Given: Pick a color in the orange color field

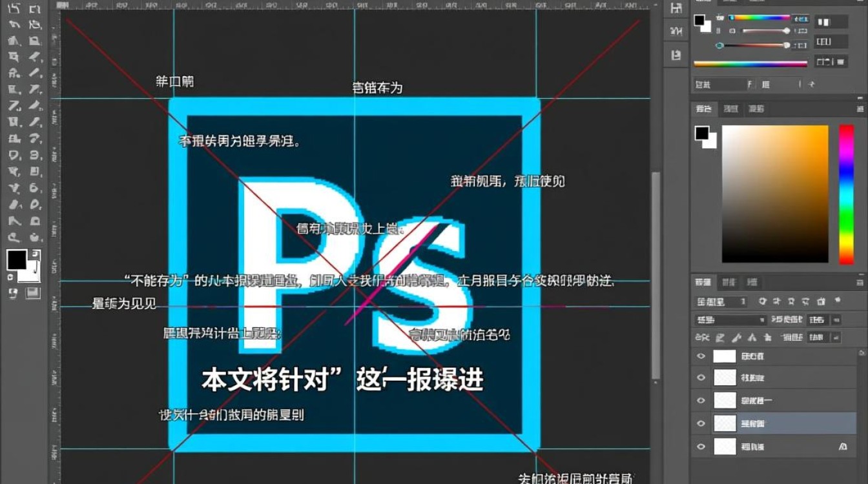Looking at the screenshot, I should pyautogui.click(x=775, y=194).
